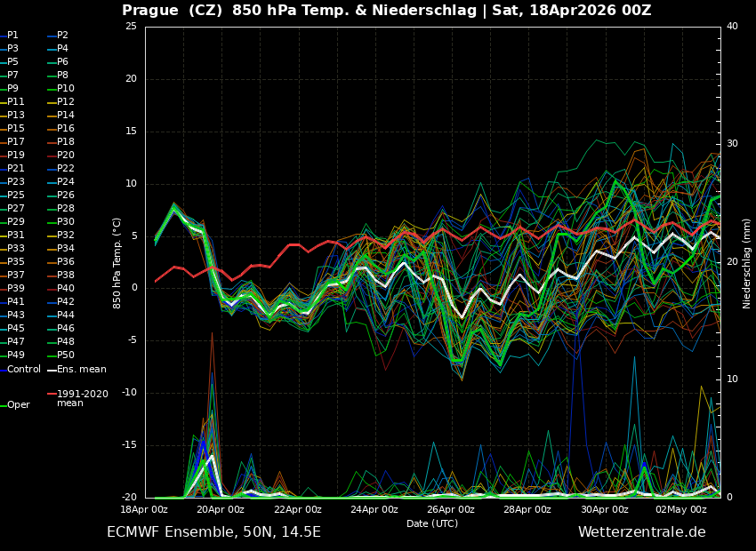Click the P40 legend entry
The height and width of the screenshot is (551, 756).
(x=66, y=289)
